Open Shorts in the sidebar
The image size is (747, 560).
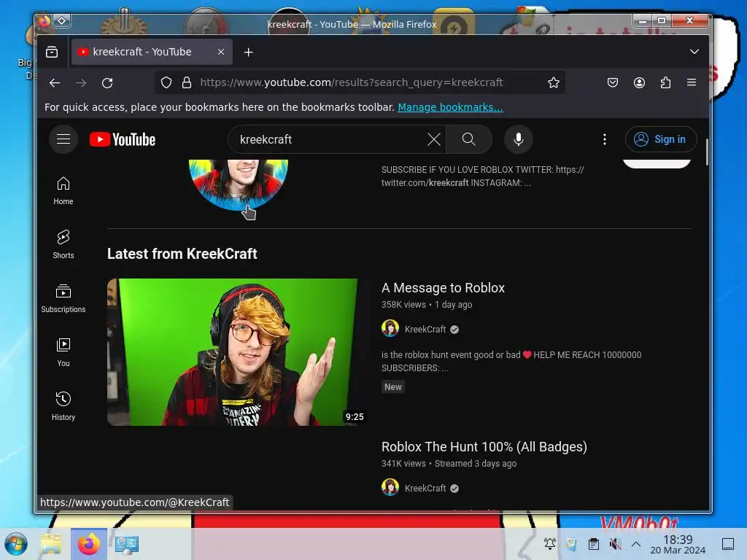tap(63, 244)
